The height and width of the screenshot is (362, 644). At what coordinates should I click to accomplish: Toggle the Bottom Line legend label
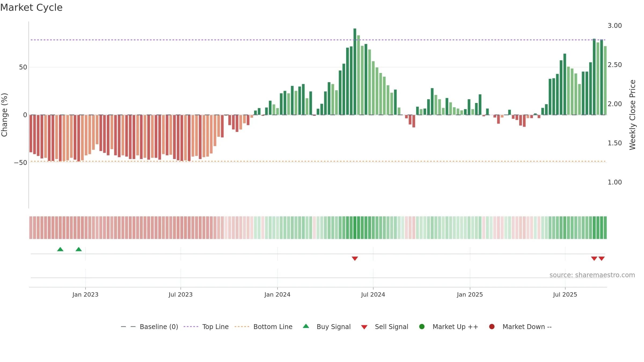tap(273, 327)
